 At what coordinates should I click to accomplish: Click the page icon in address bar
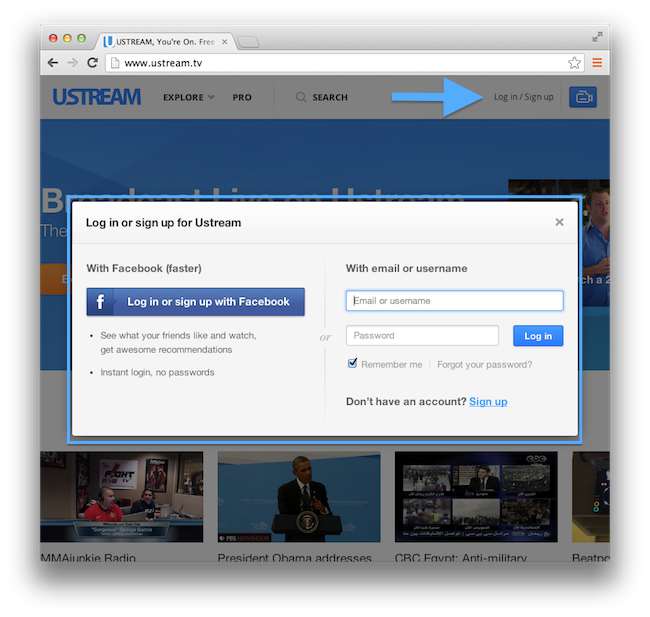click(115, 63)
